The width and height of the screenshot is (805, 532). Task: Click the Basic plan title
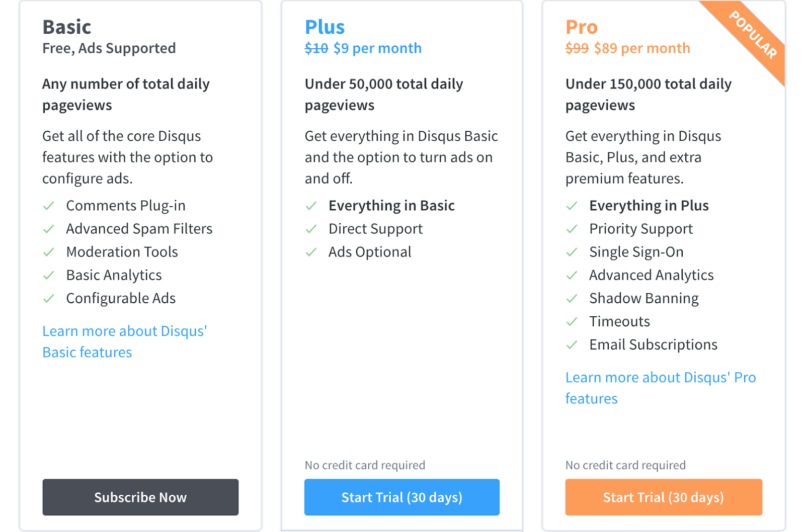click(67, 27)
